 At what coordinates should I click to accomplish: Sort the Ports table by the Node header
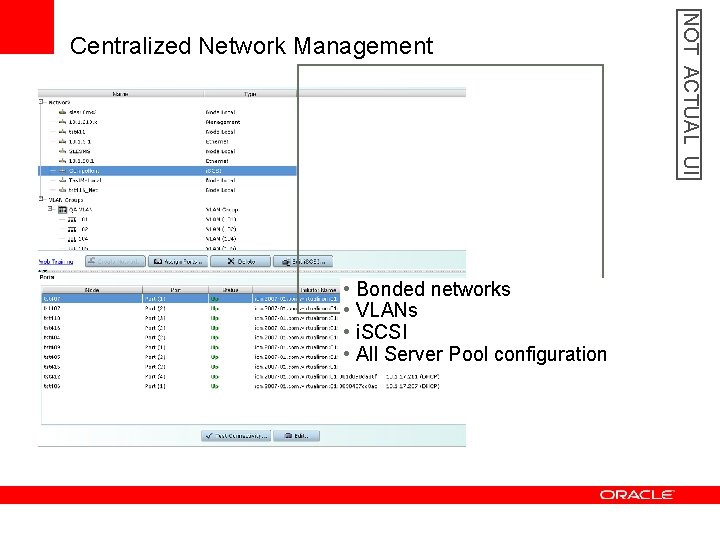[92, 290]
